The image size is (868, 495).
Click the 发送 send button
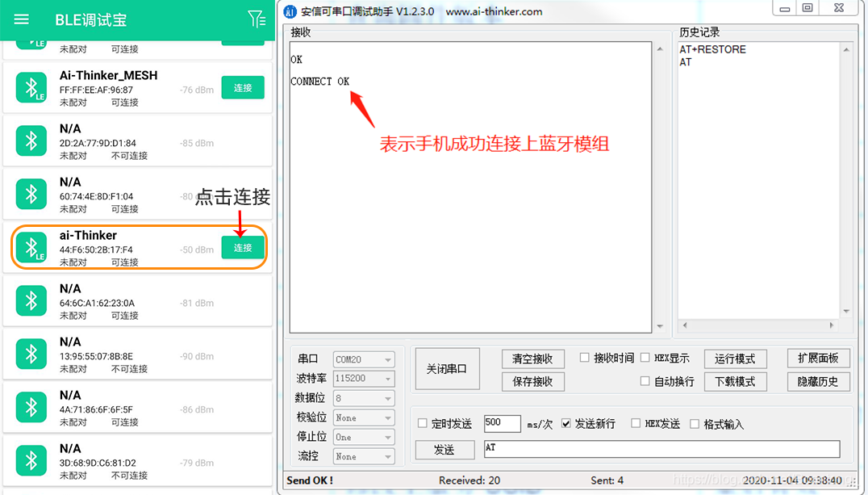pyautogui.click(x=444, y=450)
